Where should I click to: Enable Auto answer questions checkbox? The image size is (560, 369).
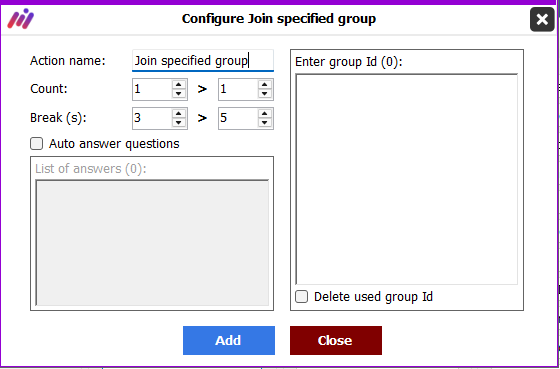pos(36,144)
